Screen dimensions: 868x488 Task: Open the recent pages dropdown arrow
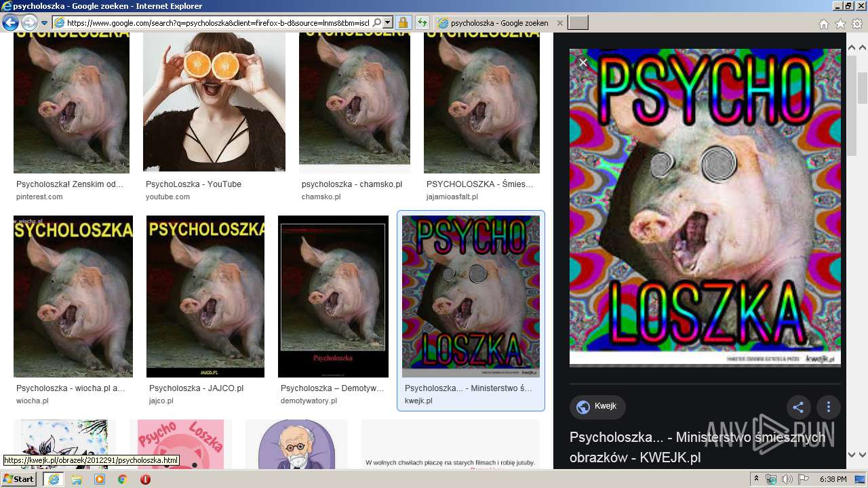click(x=44, y=23)
